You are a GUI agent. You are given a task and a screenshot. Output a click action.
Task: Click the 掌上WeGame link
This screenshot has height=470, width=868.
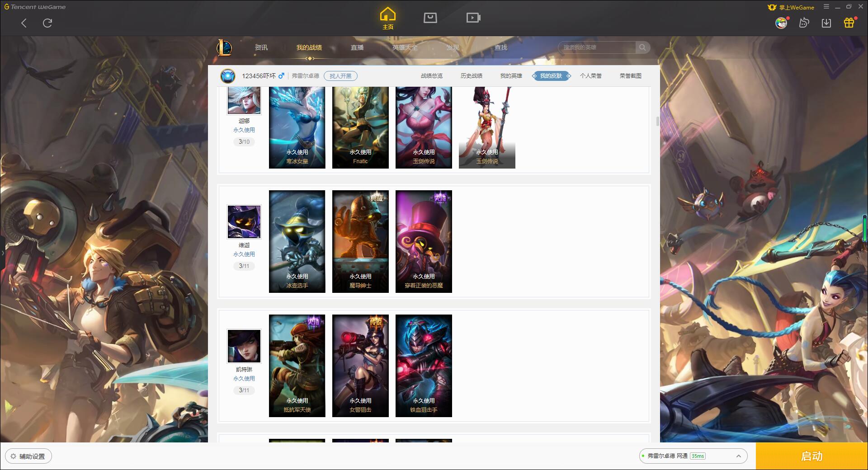tap(791, 7)
